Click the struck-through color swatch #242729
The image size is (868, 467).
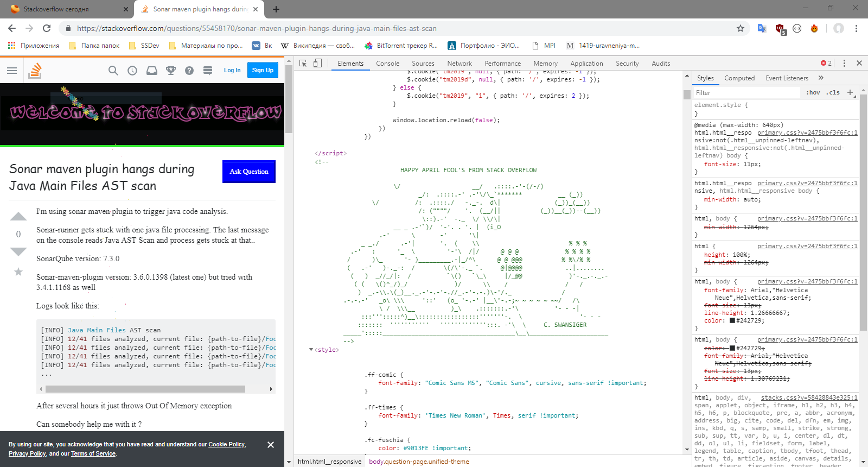pyautogui.click(x=732, y=349)
